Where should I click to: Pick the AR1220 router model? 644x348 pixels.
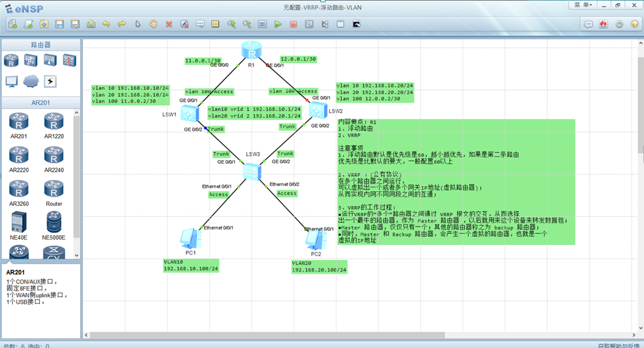(54, 125)
